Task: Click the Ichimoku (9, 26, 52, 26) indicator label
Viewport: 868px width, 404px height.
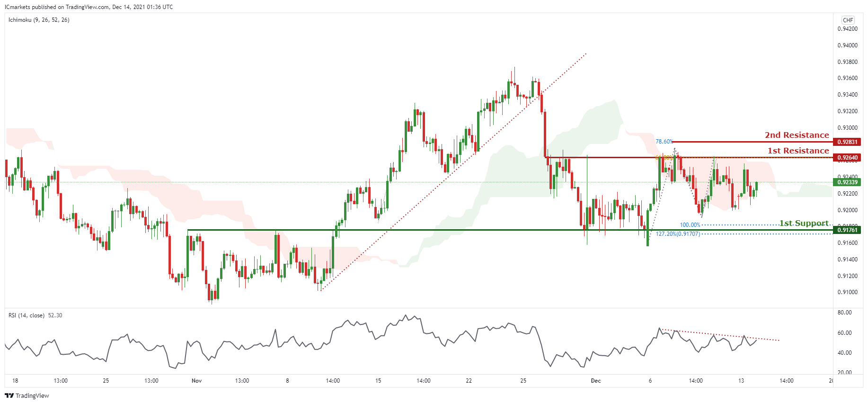Action: tap(39, 20)
